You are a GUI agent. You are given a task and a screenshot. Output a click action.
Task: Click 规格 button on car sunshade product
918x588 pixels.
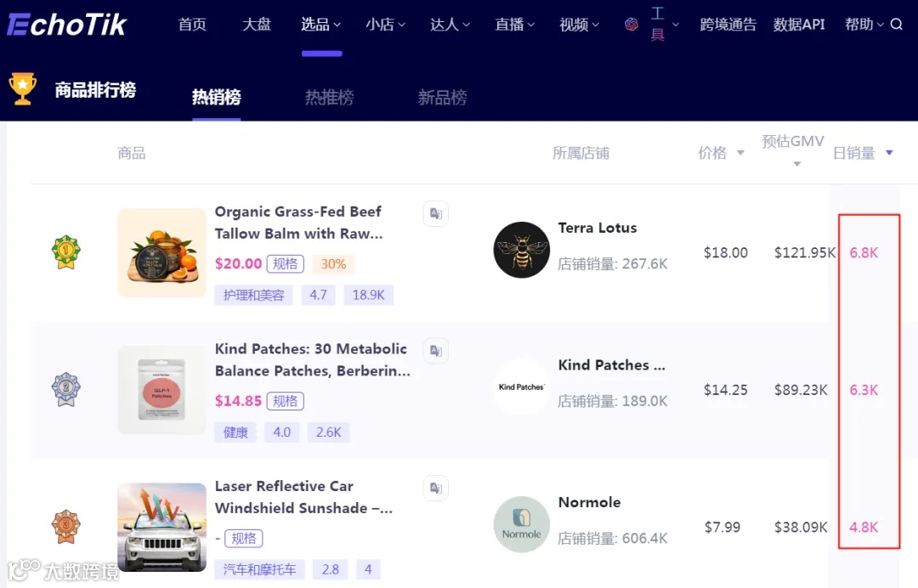tap(244, 538)
